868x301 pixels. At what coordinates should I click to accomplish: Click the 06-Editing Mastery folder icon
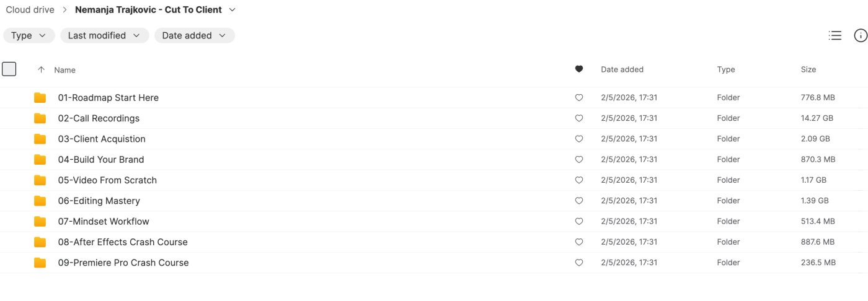pyautogui.click(x=40, y=201)
